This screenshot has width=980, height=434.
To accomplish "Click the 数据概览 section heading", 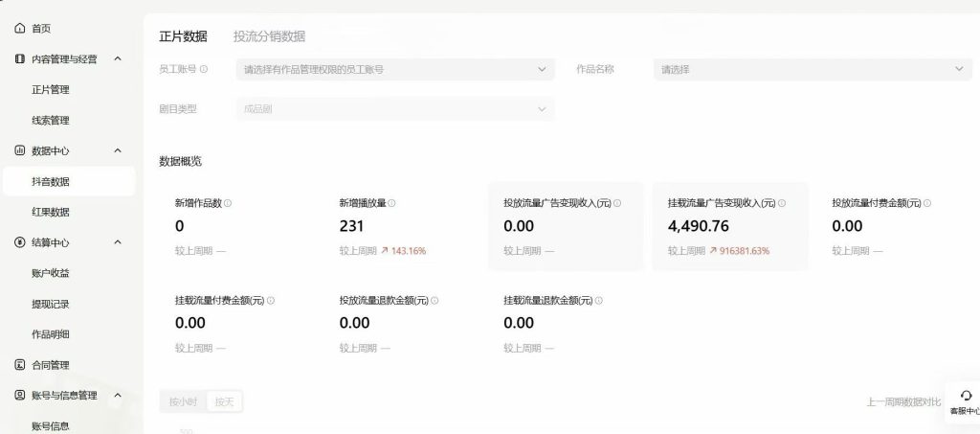I will pos(181,161).
